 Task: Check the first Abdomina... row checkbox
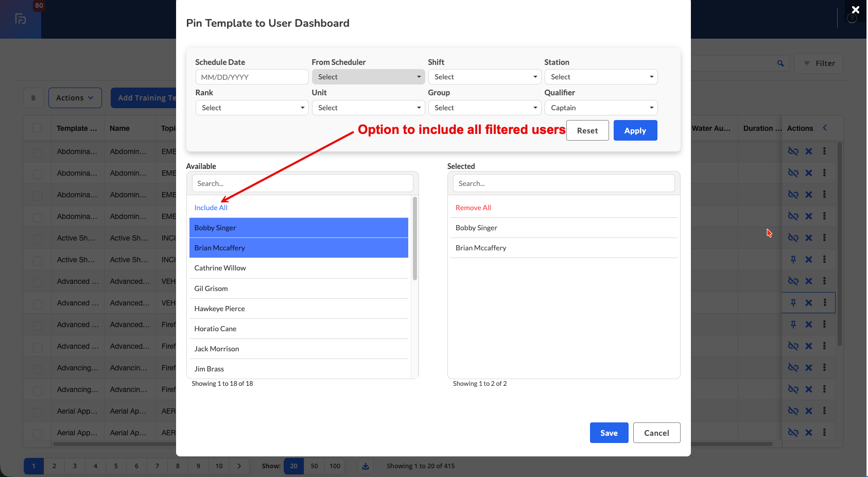click(38, 152)
